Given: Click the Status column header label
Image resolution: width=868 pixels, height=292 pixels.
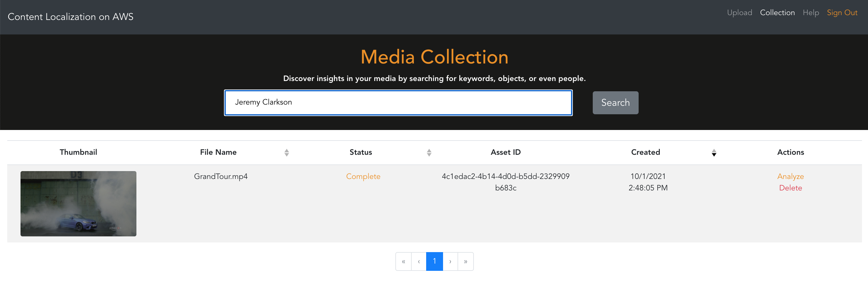Looking at the screenshot, I should (361, 152).
